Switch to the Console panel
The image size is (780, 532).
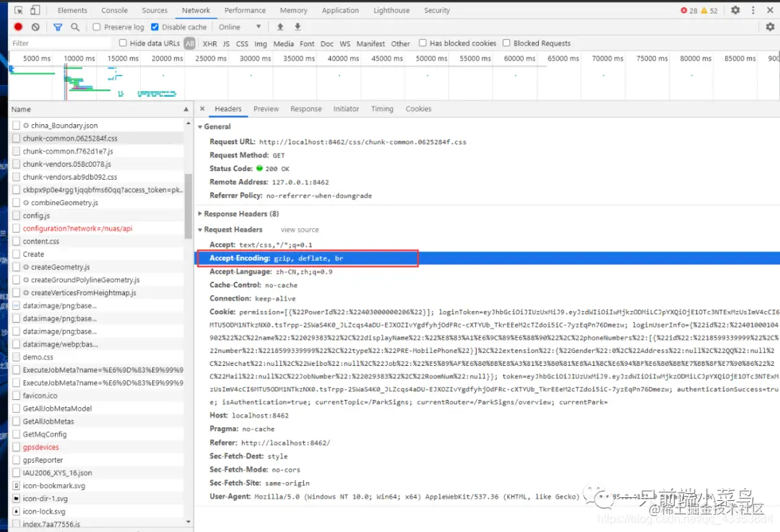tap(114, 10)
